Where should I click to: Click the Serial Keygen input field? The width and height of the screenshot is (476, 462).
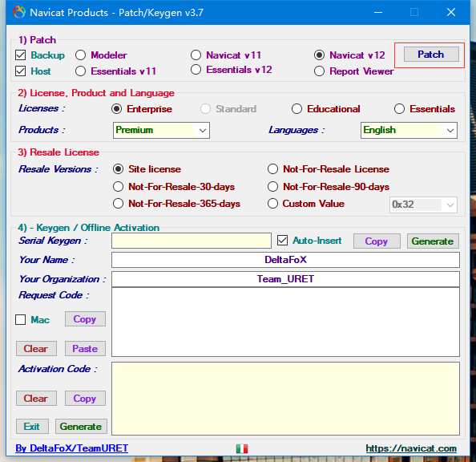coord(192,241)
